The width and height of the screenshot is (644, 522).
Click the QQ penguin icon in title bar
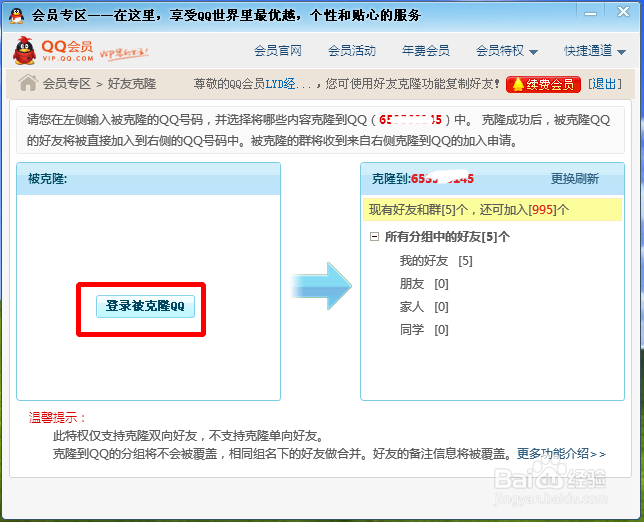click(16, 16)
